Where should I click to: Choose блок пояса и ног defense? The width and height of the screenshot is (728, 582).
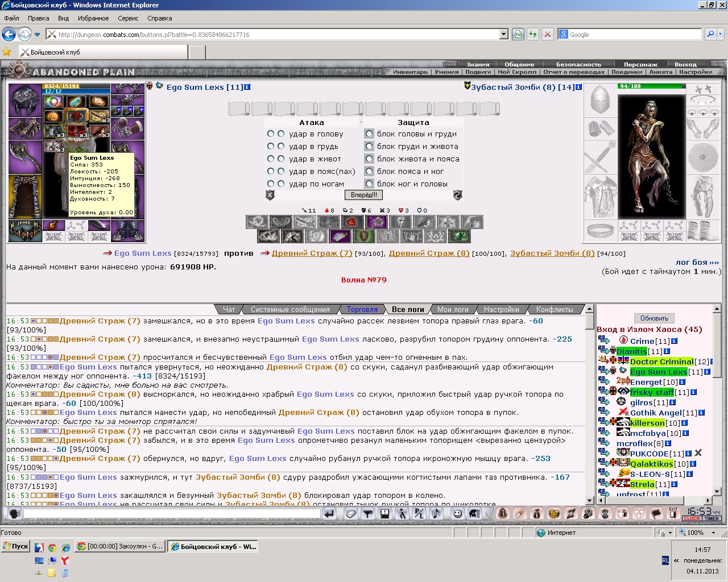tap(370, 171)
